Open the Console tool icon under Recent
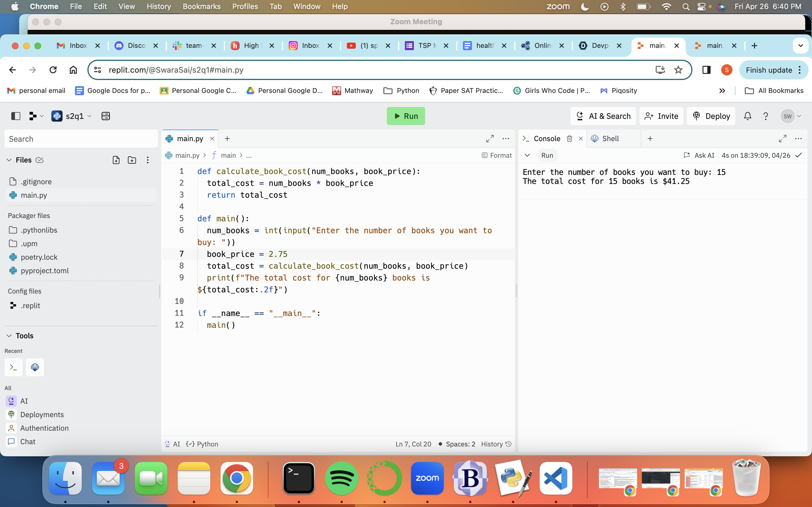This screenshot has height=507, width=812. 14,367
